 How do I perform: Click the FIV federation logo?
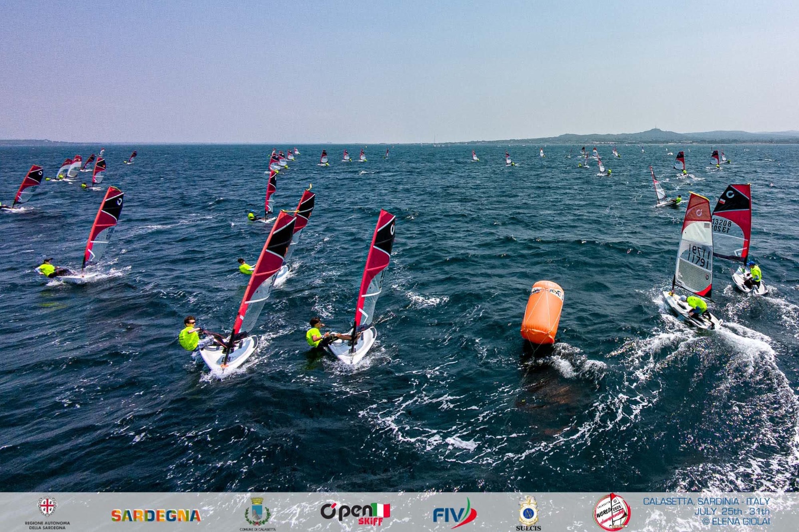[x=454, y=514]
